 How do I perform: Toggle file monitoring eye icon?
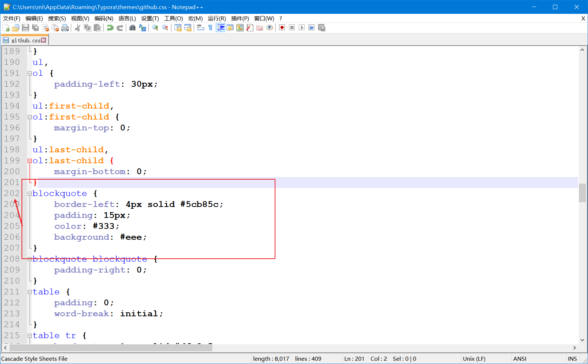point(270,28)
